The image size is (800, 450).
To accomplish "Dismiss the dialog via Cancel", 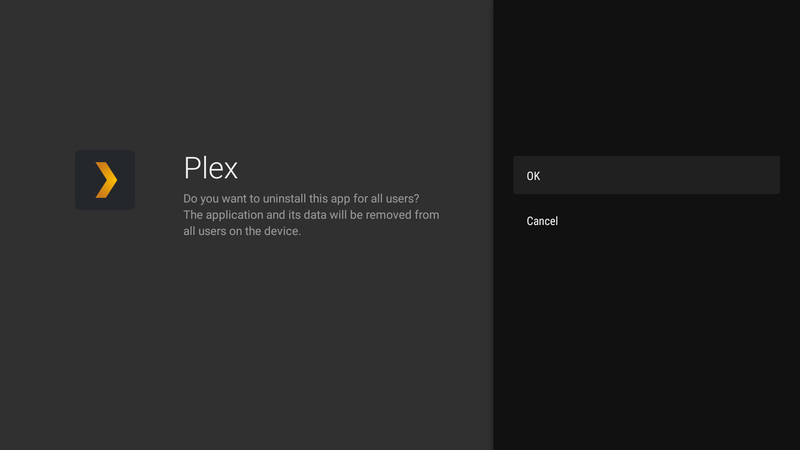I will pyautogui.click(x=646, y=221).
